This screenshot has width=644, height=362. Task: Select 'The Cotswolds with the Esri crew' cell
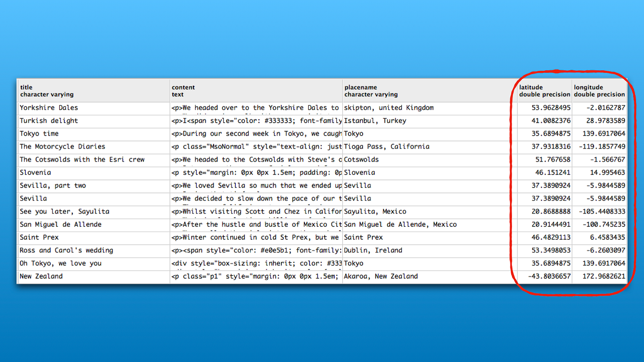(x=94, y=160)
